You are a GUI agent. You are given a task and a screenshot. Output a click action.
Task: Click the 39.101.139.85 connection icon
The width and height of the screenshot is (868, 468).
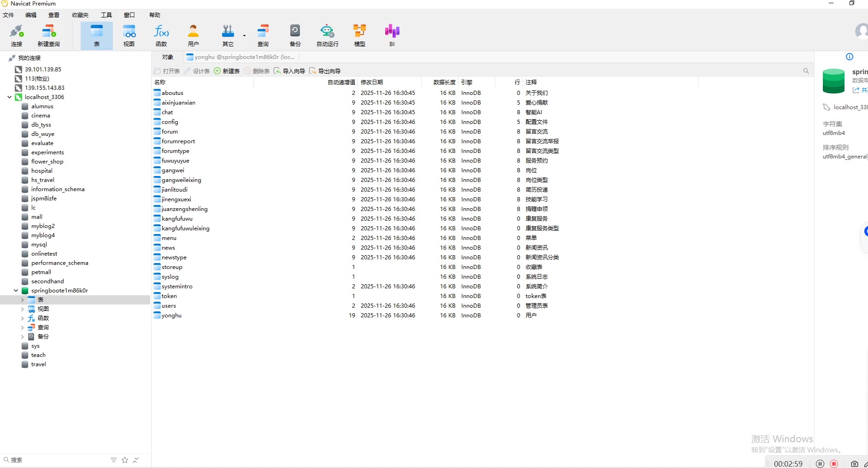[x=18, y=70]
